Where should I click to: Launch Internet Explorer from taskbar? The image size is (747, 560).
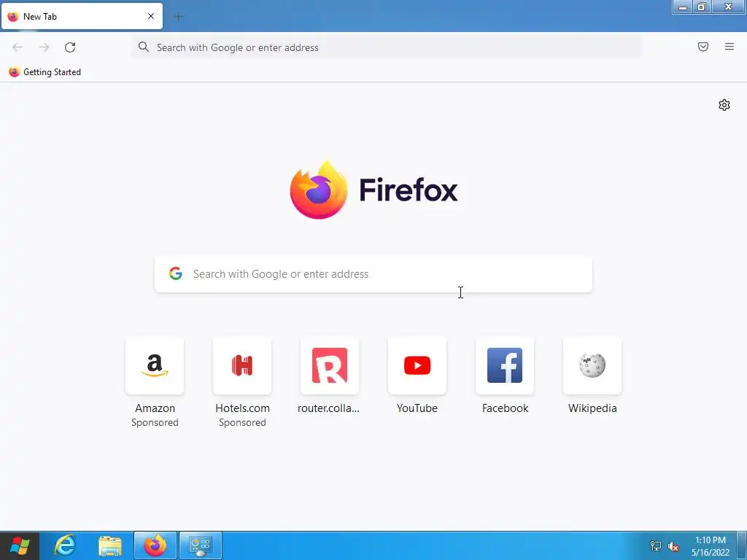click(65, 545)
